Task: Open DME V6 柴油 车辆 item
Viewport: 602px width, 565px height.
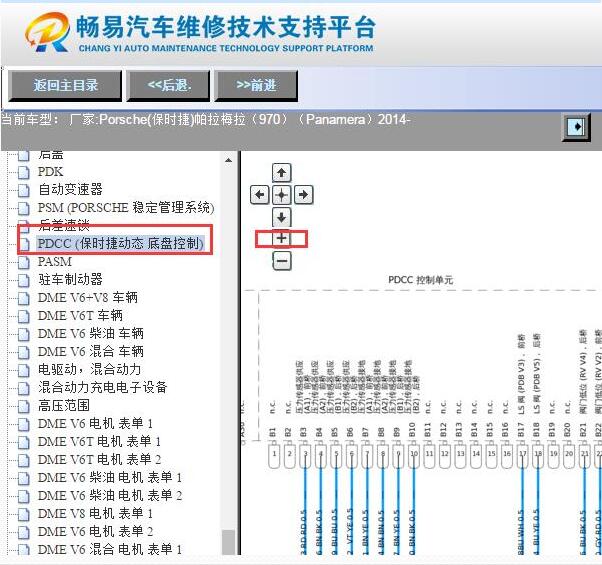Action: (91, 333)
